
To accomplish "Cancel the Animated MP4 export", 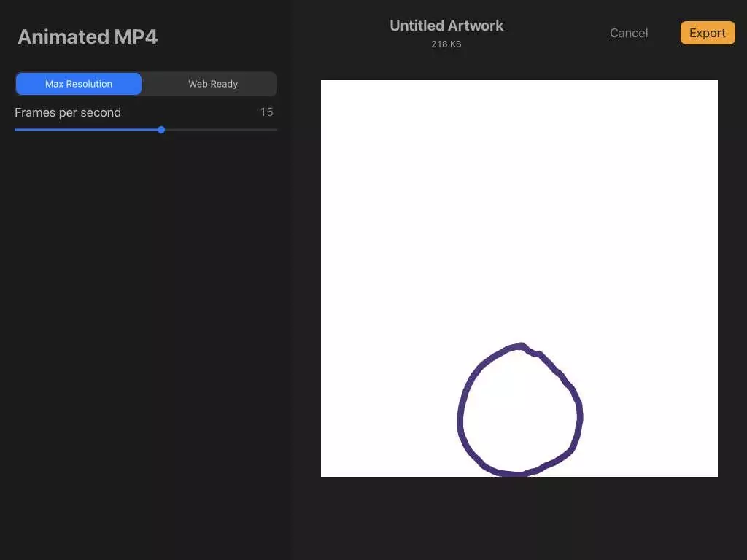I will (629, 33).
